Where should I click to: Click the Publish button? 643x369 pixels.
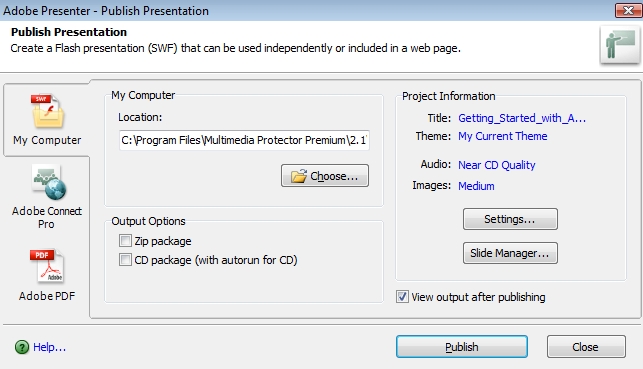[x=462, y=347]
